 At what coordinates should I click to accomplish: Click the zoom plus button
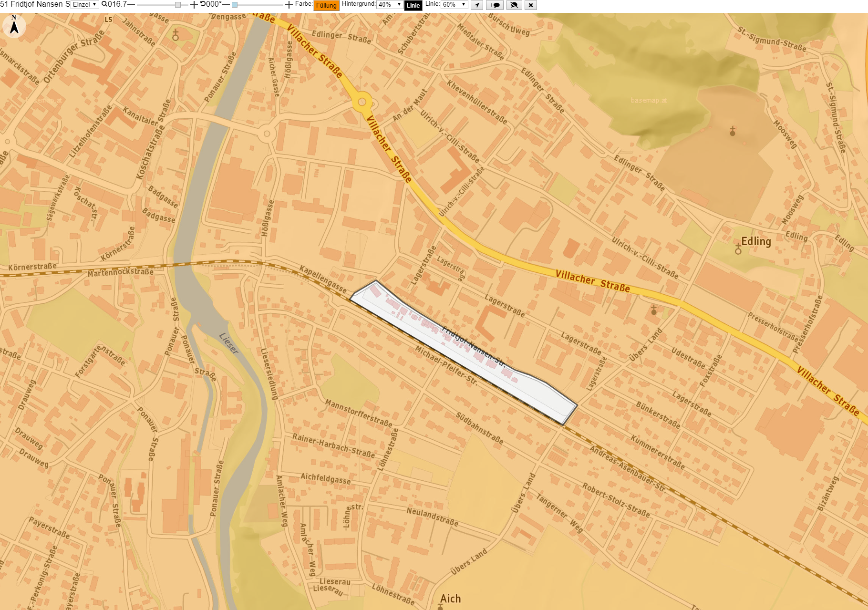tap(194, 5)
